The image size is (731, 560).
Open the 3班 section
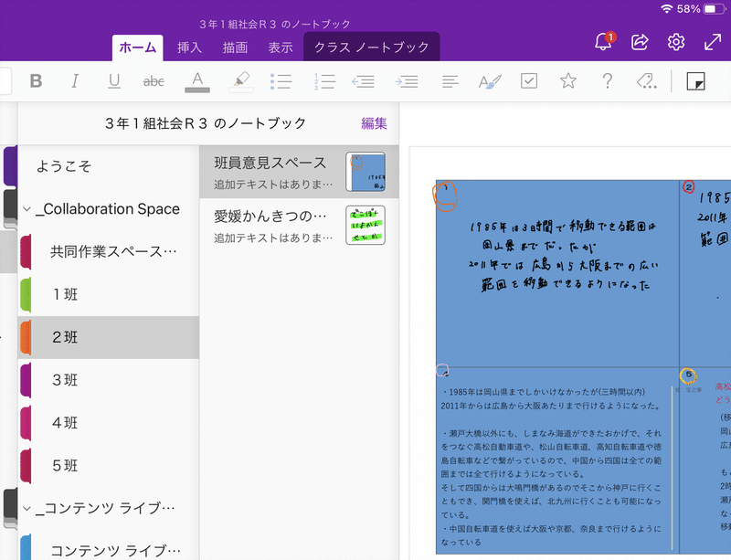(108, 380)
